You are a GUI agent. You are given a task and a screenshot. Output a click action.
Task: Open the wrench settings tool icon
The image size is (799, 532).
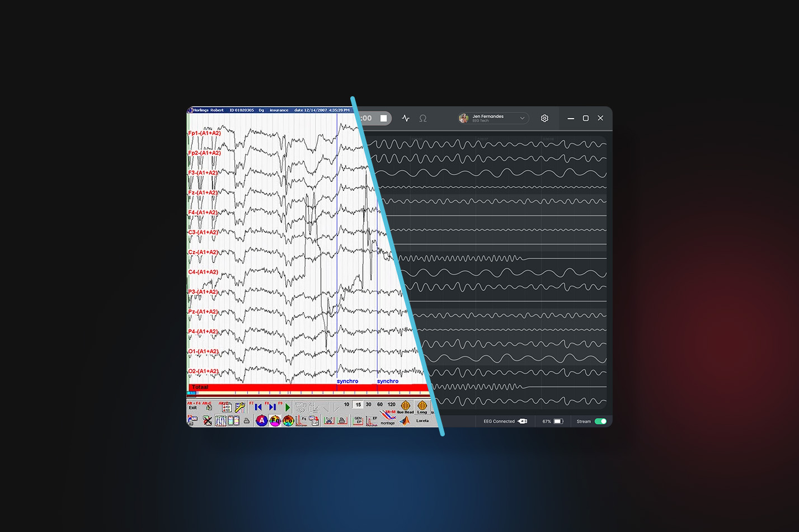point(240,407)
